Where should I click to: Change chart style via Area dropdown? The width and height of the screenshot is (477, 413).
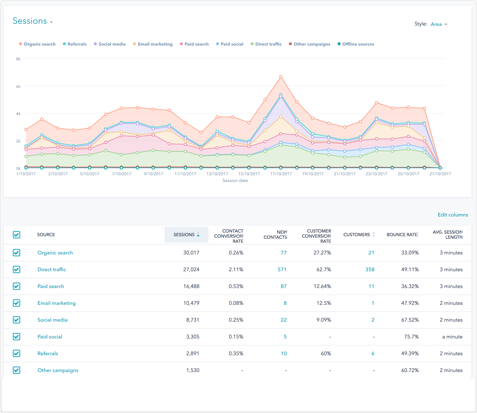pyautogui.click(x=439, y=24)
